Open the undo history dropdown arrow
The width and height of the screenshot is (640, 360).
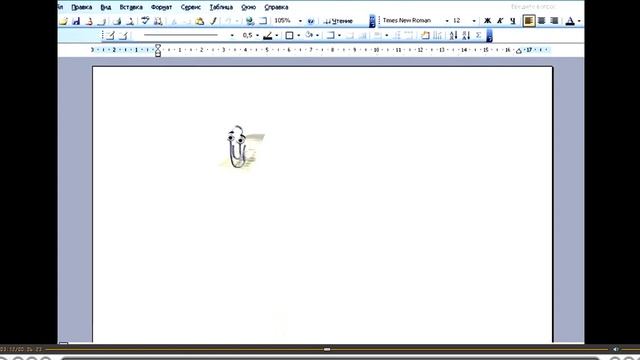pyautogui.click(x=237, y=21)
